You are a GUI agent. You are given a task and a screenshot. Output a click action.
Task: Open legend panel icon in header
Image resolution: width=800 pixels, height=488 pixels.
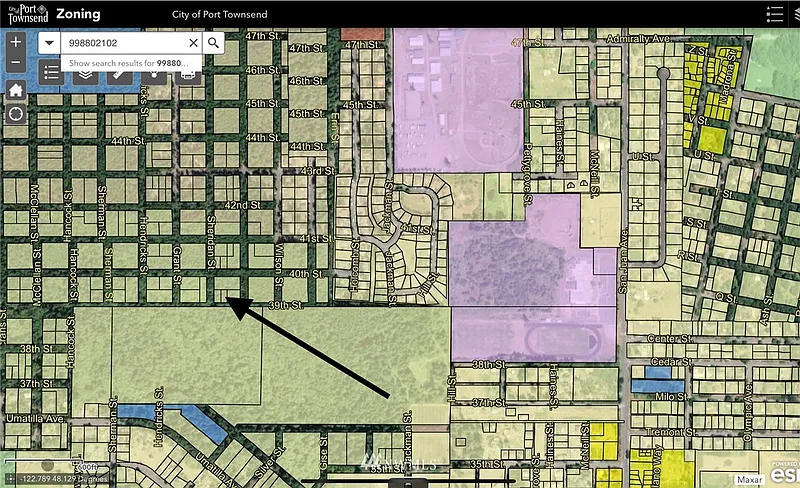773,14
